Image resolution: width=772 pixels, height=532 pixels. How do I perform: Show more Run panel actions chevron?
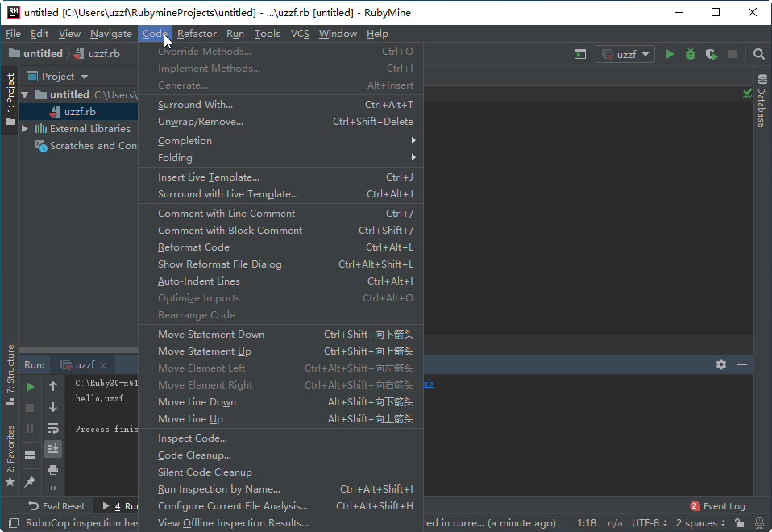tap(53, 488)
